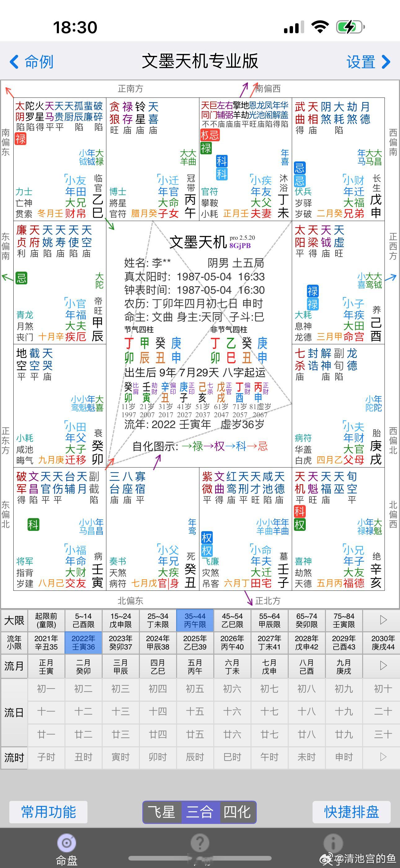Tap the green 权 badge in 辛亥 palace
Image resolution: width=400 pixels, height=868 pixels.
(300, 524)
